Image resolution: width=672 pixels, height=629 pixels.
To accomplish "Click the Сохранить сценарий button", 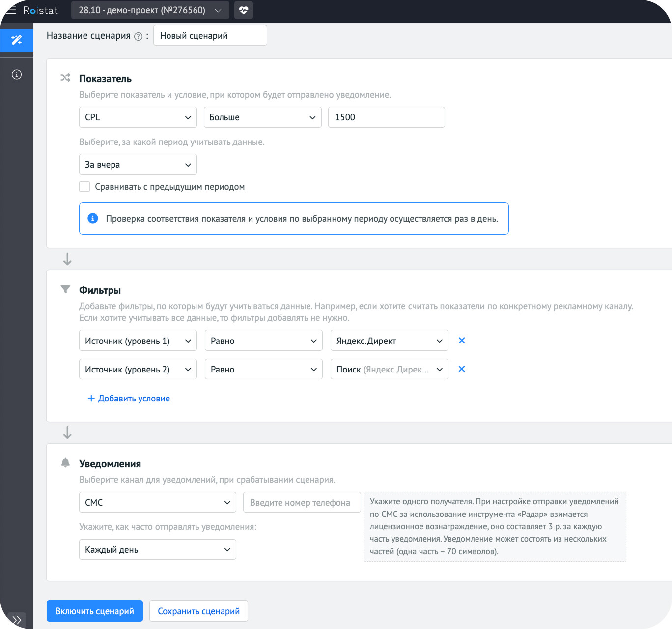I will pyautogui.click(x=198, y=611).
